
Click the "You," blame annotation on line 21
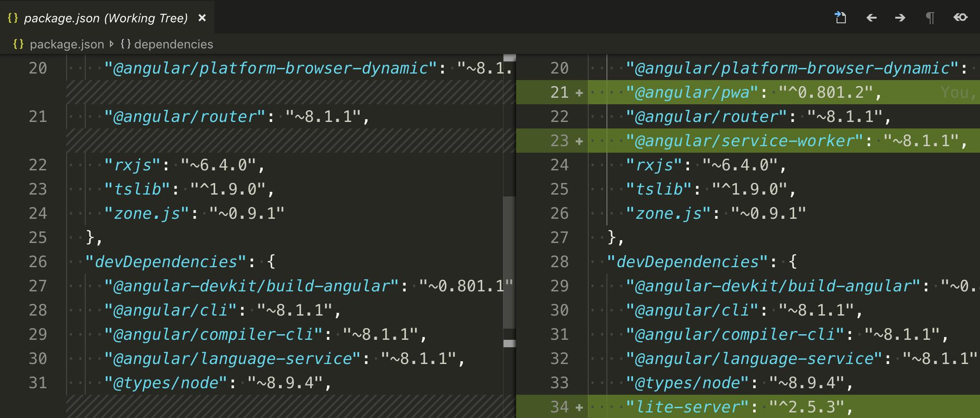tap(958, 92)
